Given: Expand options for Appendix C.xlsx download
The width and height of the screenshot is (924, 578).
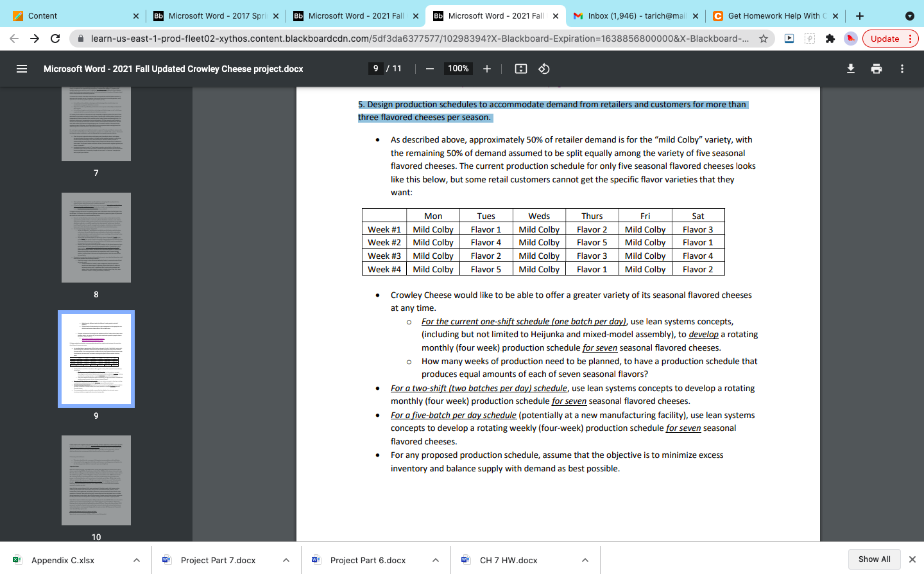Looking at the screenshot, I should tap(137, 560).
